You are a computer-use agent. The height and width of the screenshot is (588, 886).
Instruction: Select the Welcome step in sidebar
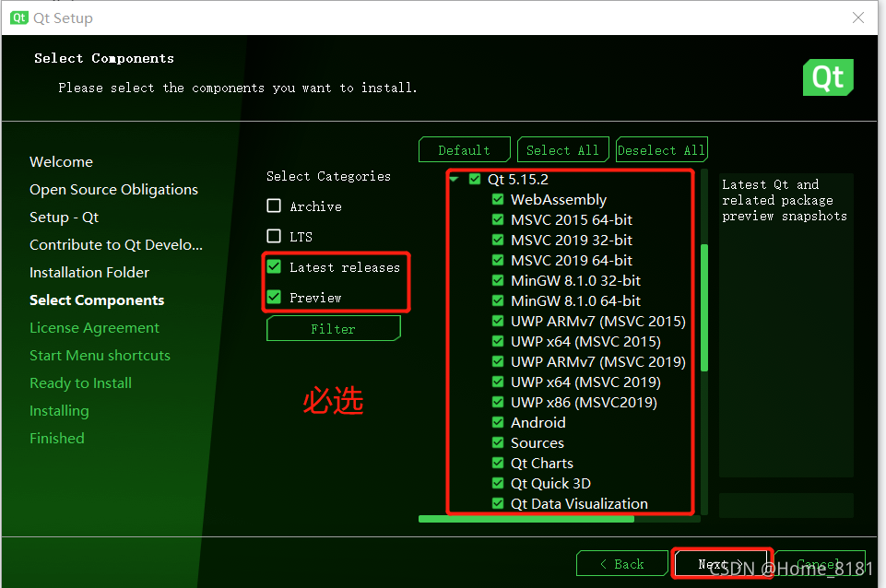pyautogui.click(x=61, y=162)
